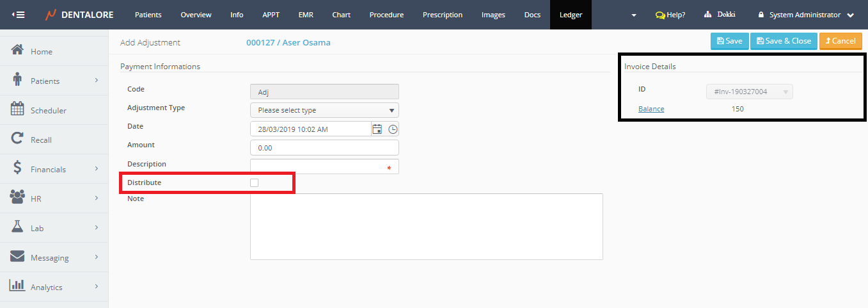The image size is (868, 308).
Task: Click the Messaging envelope icon
Action: point(18,257)
